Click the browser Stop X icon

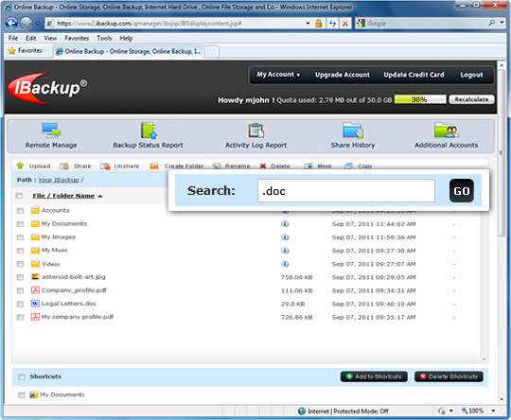click(345, 24)
